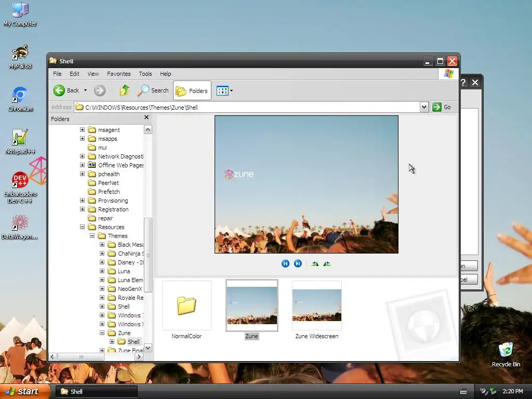This screenshot has height=399, width=532.
Task: Select the PeerNet folder
Action: 108,183
